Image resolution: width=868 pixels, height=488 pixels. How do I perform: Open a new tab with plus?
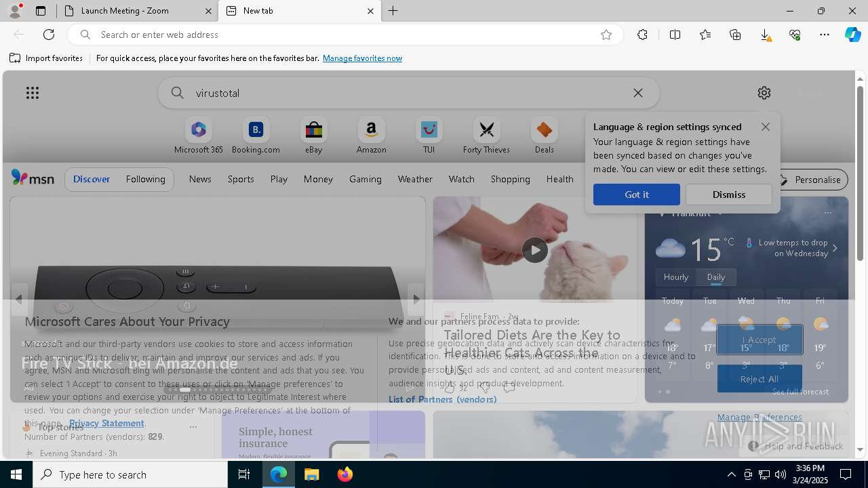coord(393,11)
